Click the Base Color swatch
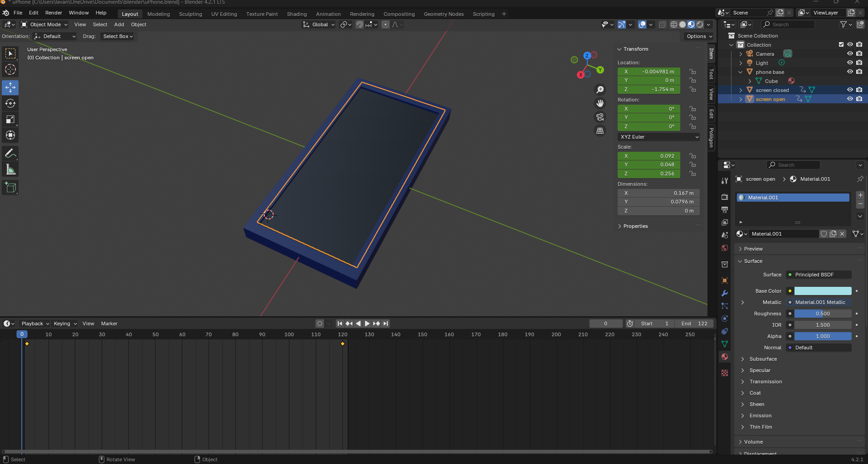The width and height of the screenshot is (868, 464). coord(823,291)
